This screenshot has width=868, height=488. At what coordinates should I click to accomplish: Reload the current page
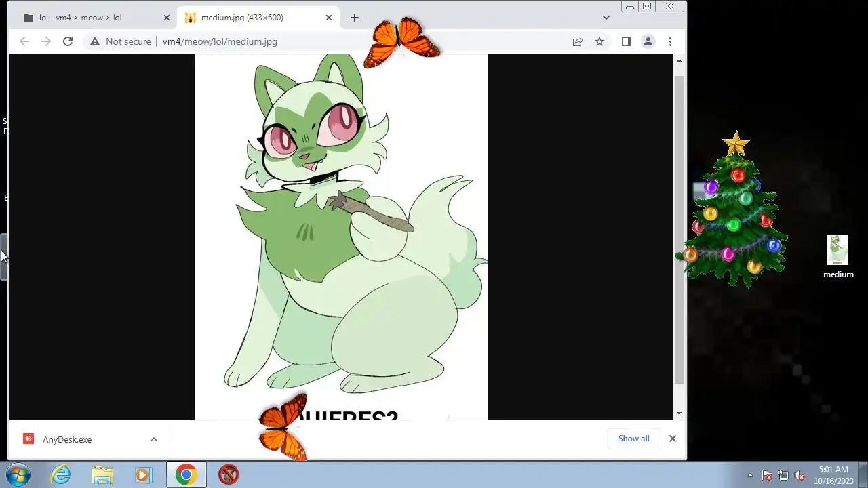68,41
